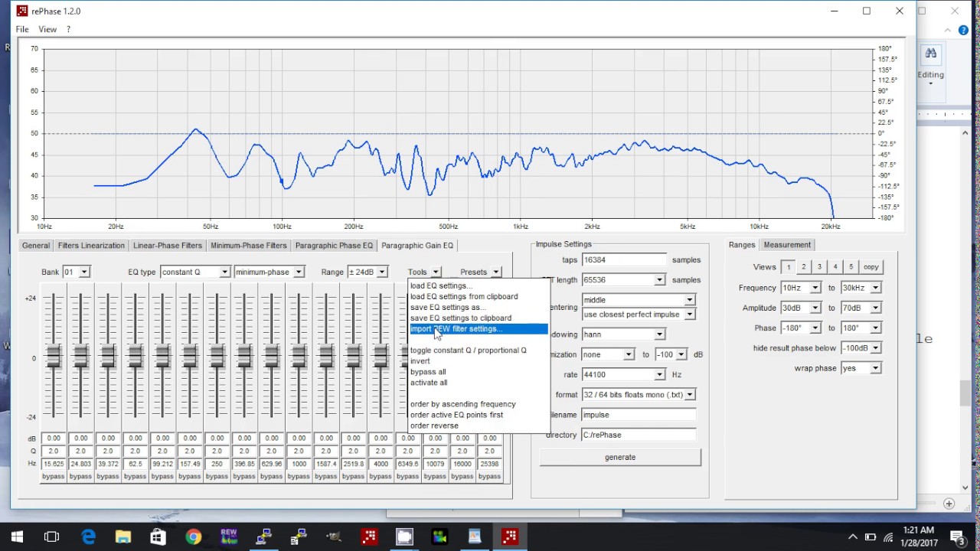
Task: Click the generate button
Action: 620,457
